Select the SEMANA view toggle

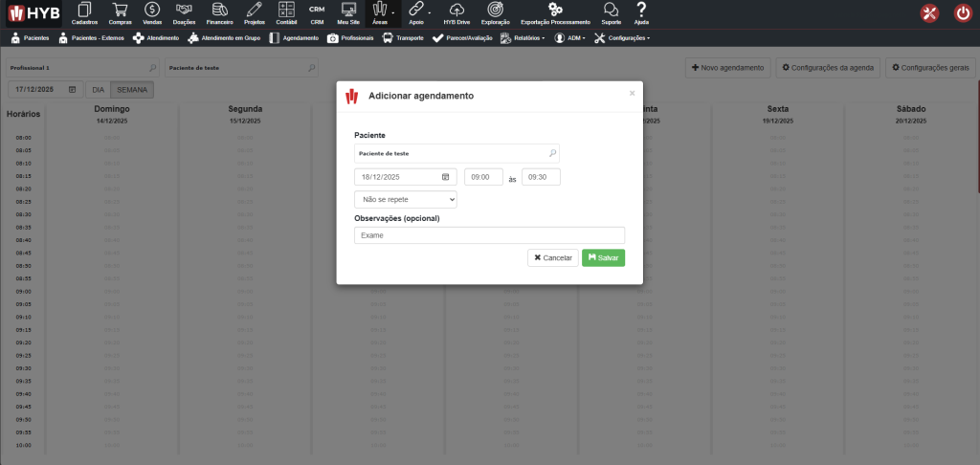(x=131, y=89)
